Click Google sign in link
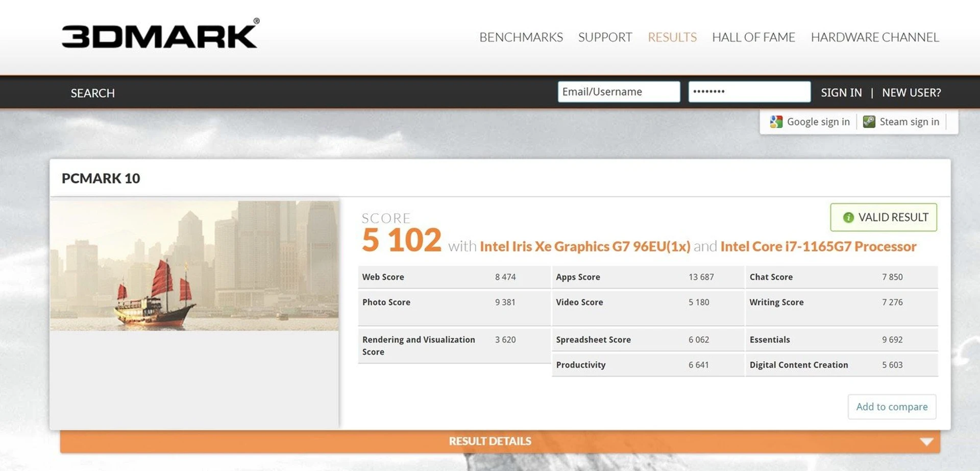The height and width of the screenshot is (471, 980). point(818,122)
